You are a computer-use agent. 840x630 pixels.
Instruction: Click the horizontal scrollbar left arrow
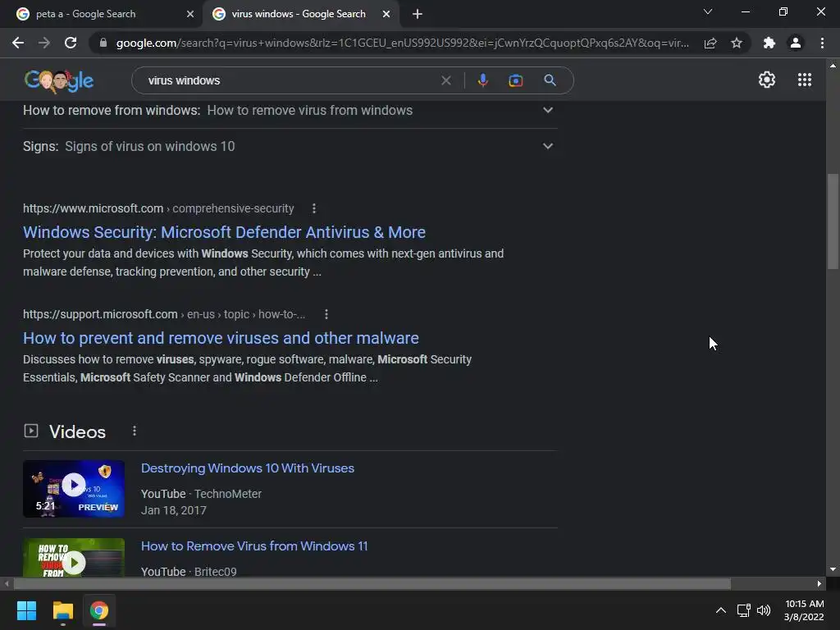click(7, 583)
